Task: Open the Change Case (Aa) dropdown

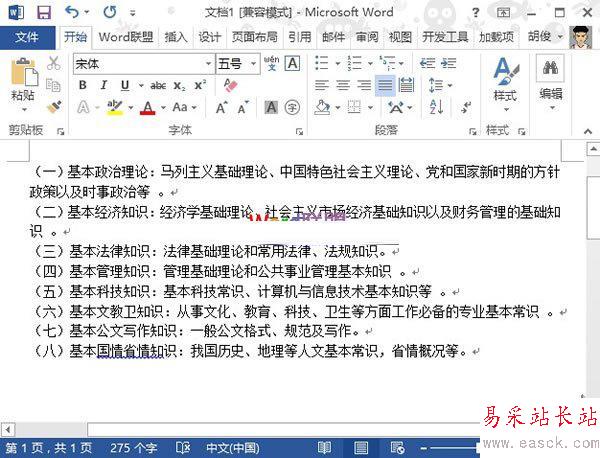Action: [185, 108]
